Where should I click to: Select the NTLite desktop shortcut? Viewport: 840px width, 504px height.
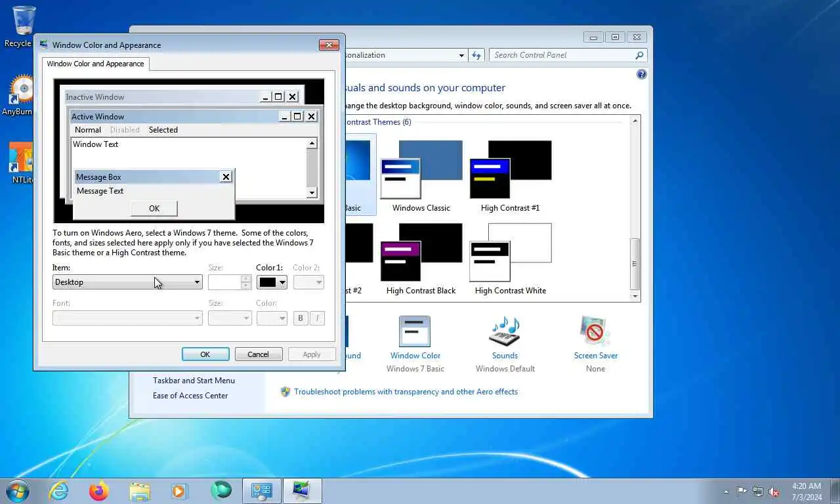(x=21, y=164)
